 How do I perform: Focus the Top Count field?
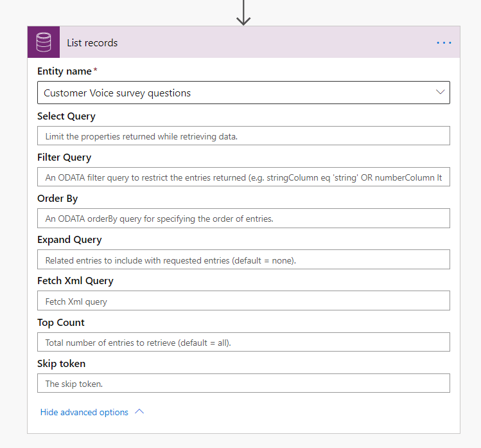[243, 342]
